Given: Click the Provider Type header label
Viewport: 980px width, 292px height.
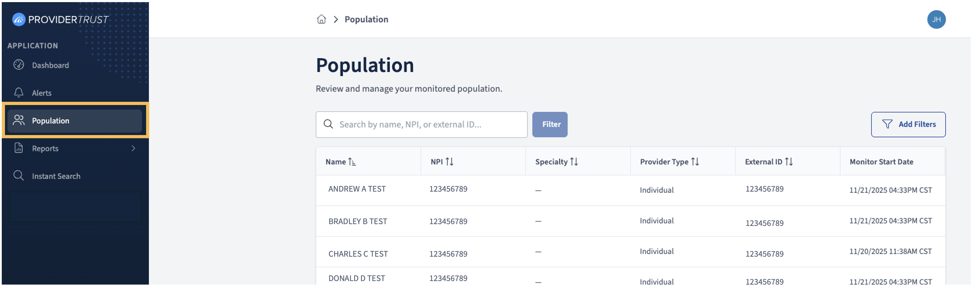Looking at the screenshot, I should tap(664, 162).
